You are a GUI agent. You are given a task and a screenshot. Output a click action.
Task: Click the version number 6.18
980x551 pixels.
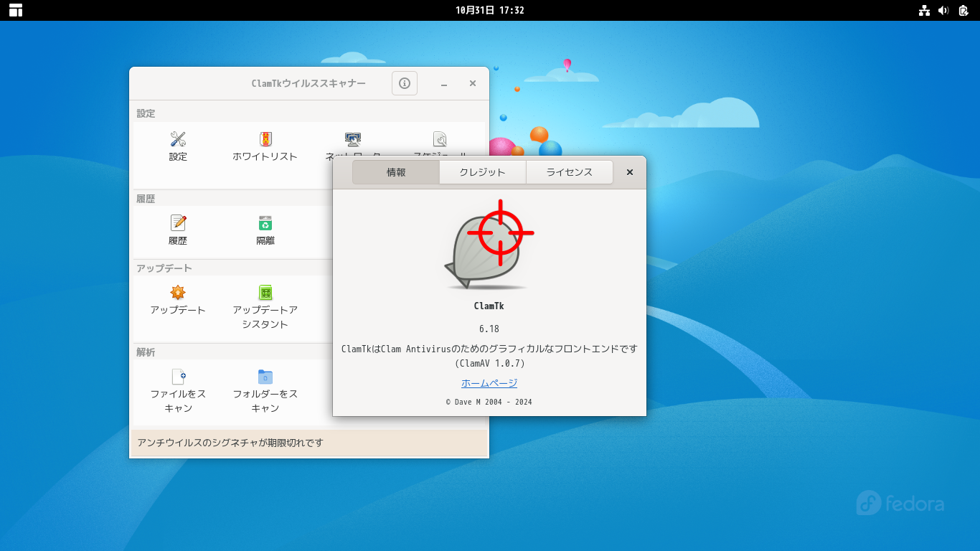489,329
